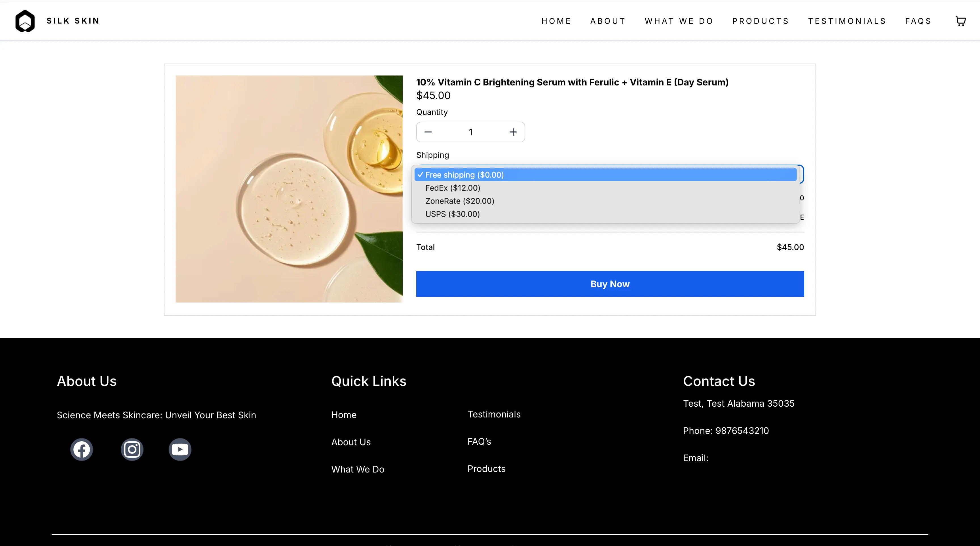Image resolution: width=980 pixels, height=546 pixels.
Task: Click the serum product image
Action: click(289, 189)
